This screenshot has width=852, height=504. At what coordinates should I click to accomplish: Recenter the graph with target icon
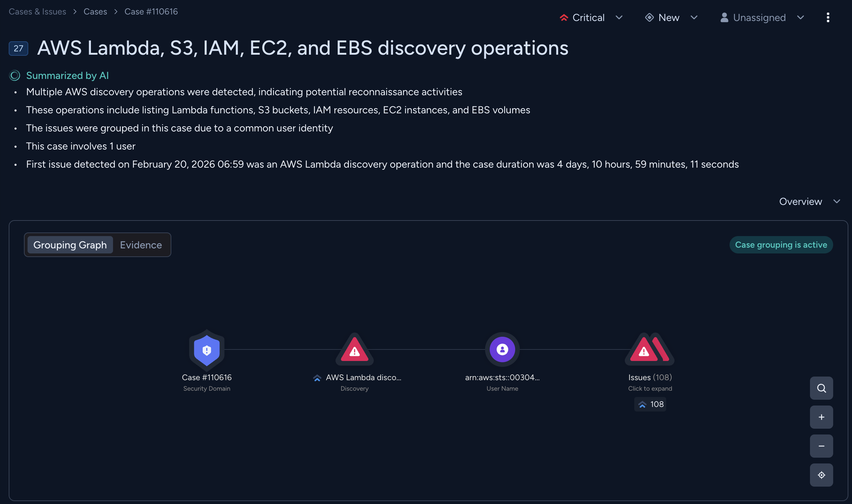821,475
